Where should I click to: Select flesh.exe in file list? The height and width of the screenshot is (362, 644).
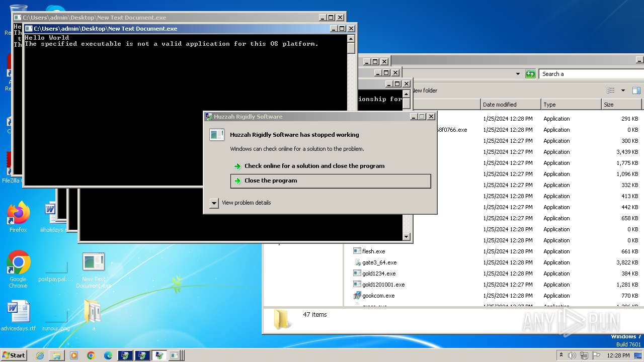tap(373, 251)
